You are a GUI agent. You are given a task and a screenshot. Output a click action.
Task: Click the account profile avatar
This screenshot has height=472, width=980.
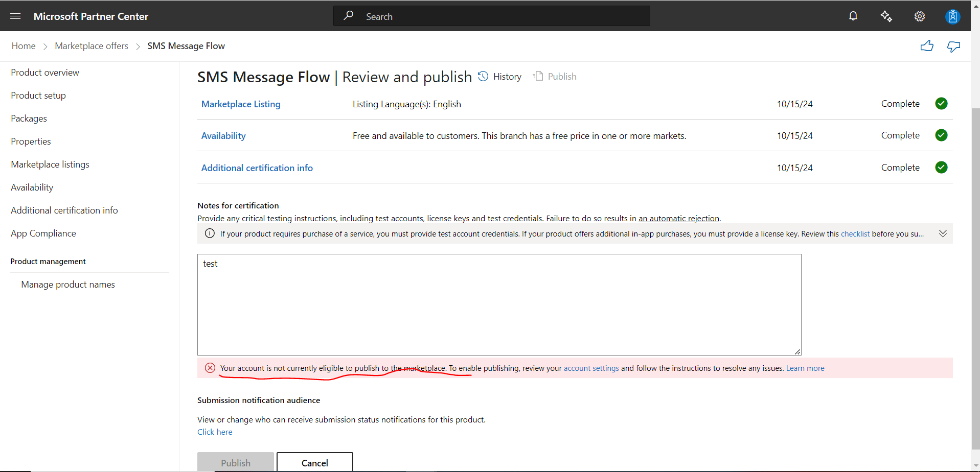952,16
